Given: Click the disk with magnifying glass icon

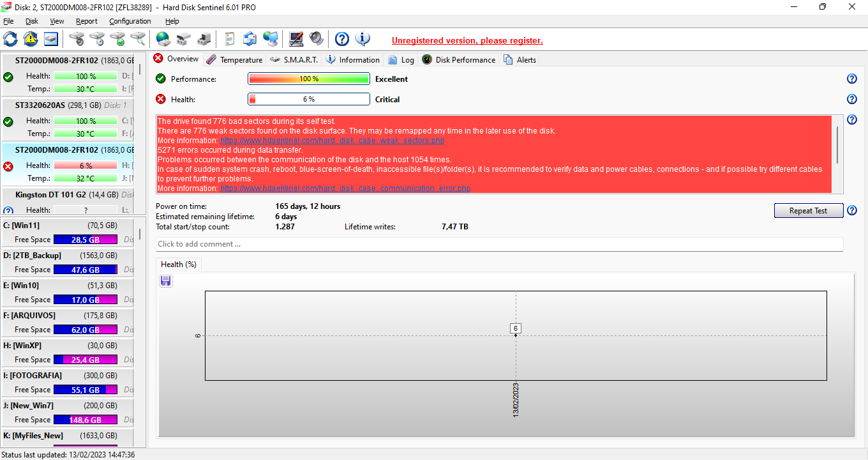Looking at the screenshot, I should (138, 39).
